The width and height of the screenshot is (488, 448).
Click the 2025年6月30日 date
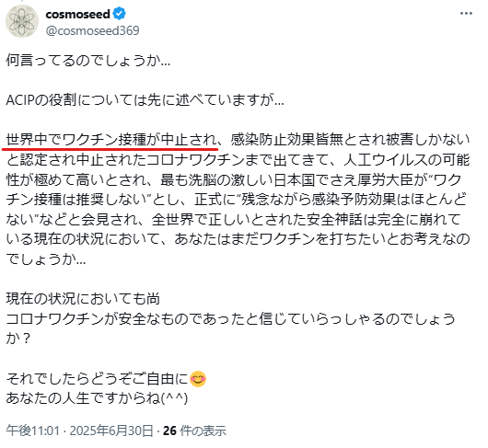pos(111,431)
